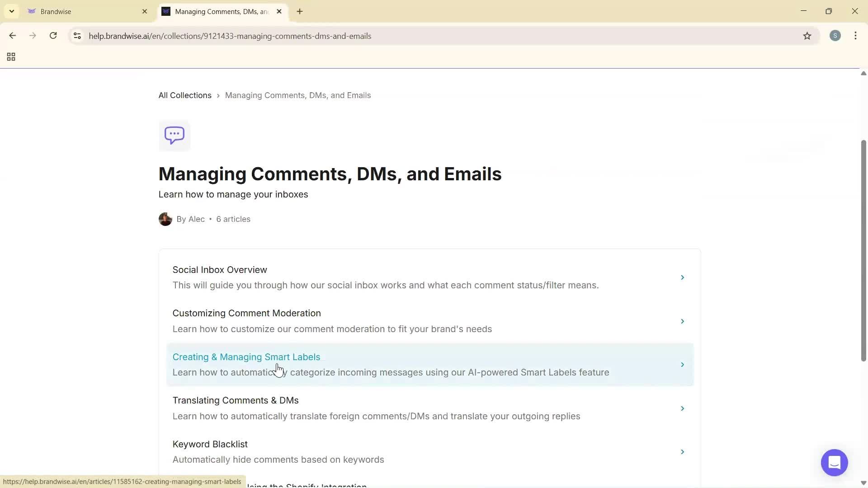Open site settings in the address bar
The image size is (868, 488).
pos(77,36)
